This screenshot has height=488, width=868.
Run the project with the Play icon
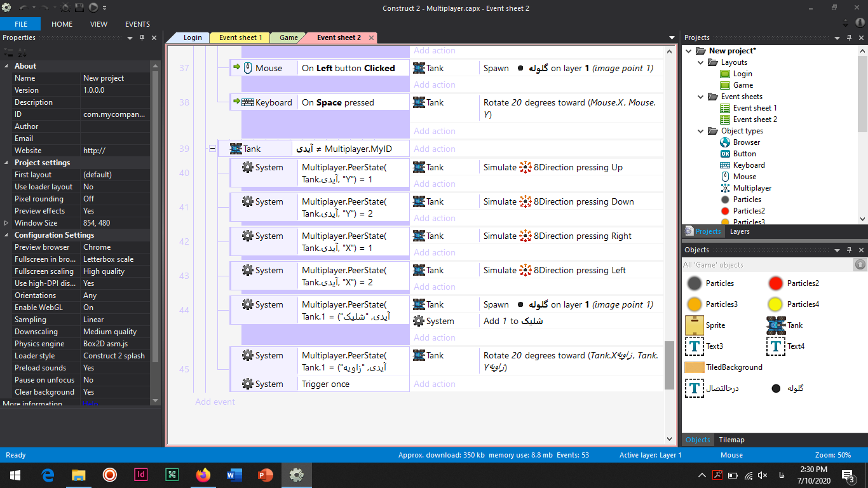pyautogui.click(x=93, y=8)
